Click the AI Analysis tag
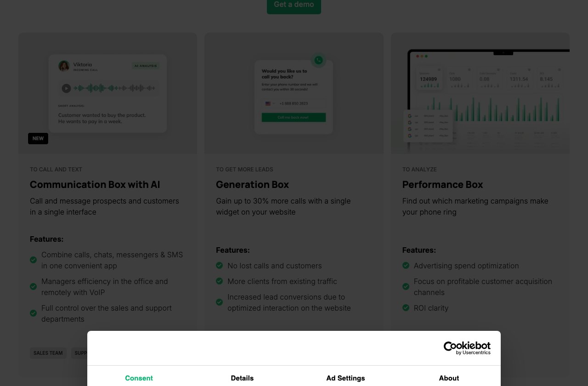The width and height of the screenshot is (588, 386). pyautogui.click(x=146, y=66)
